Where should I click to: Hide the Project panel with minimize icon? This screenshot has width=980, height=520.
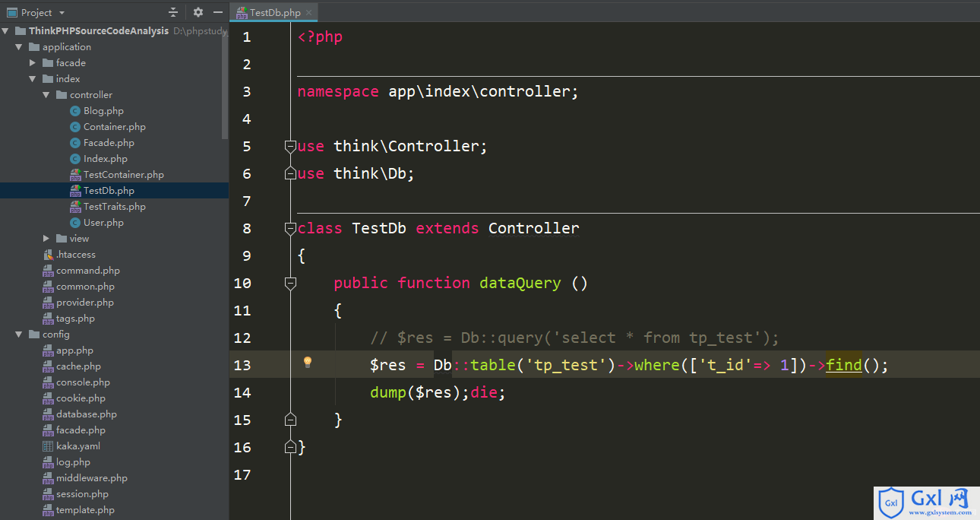[218, 12]
